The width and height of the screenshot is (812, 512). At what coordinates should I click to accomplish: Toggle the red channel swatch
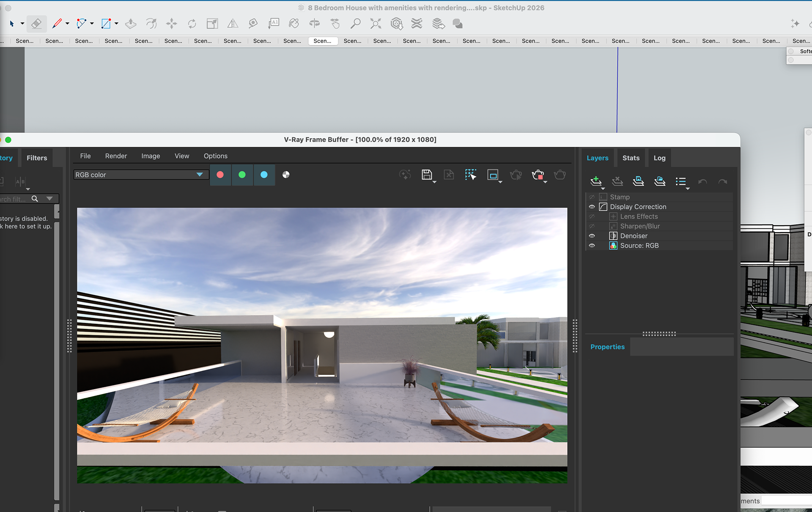[x=220, y=175]
